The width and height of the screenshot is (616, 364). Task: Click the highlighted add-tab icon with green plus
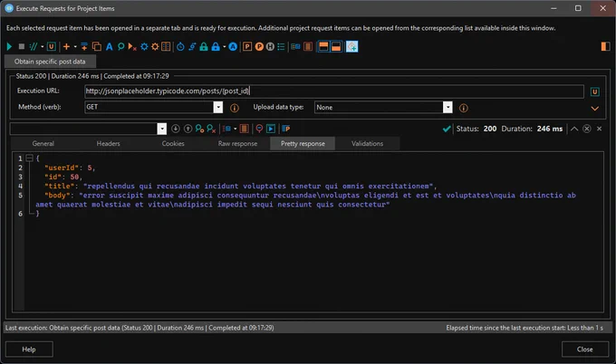tap(352, 47)
